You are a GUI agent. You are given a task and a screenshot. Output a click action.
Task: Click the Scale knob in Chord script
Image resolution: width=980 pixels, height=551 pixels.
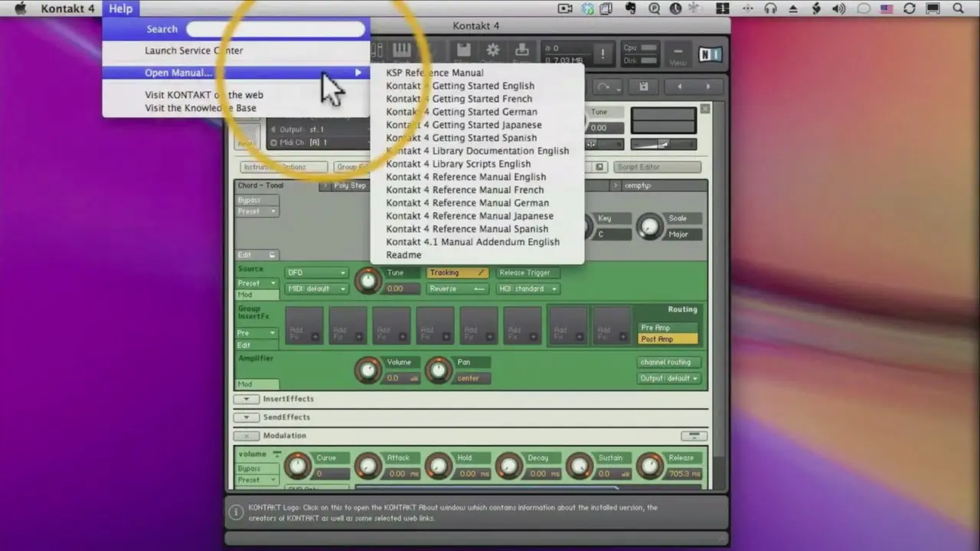(x=649, y=226)
